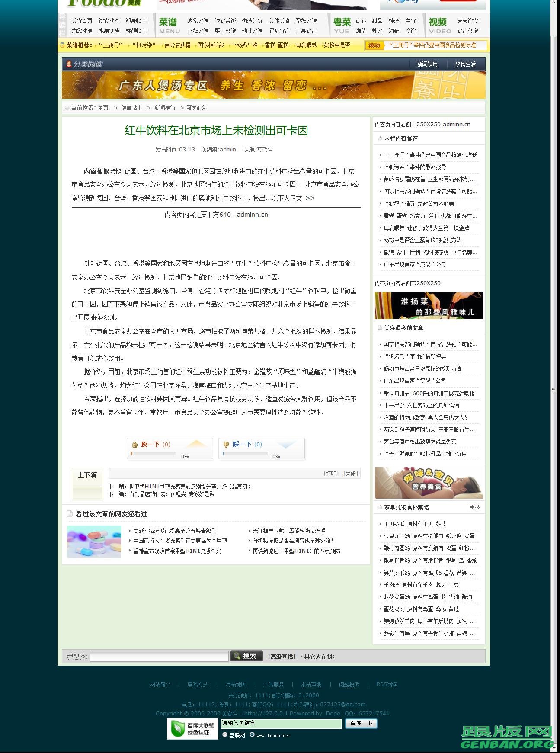Open 再谈猪流感（甲型H1N1）的四点预防
560x753 pixels.
[296, 551]
